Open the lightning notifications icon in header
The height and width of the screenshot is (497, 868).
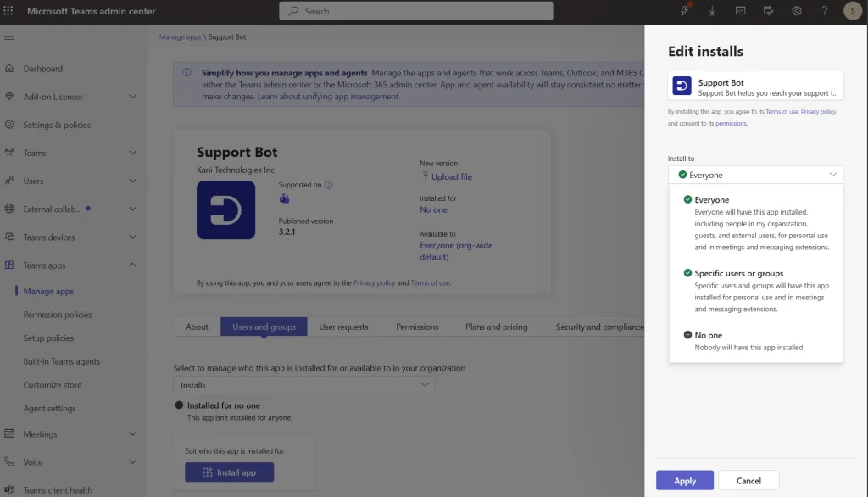pyautogui.click(x=685, y=10)
